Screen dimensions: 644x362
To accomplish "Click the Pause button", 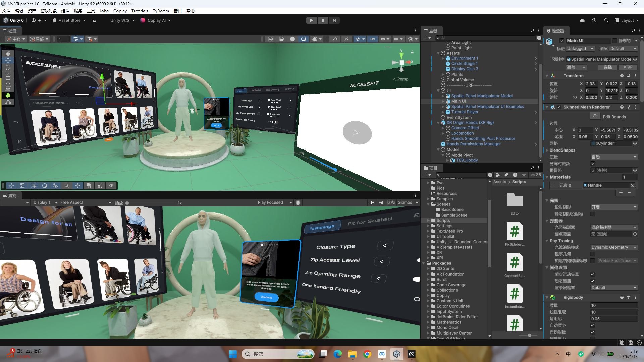I will point(323,20).
